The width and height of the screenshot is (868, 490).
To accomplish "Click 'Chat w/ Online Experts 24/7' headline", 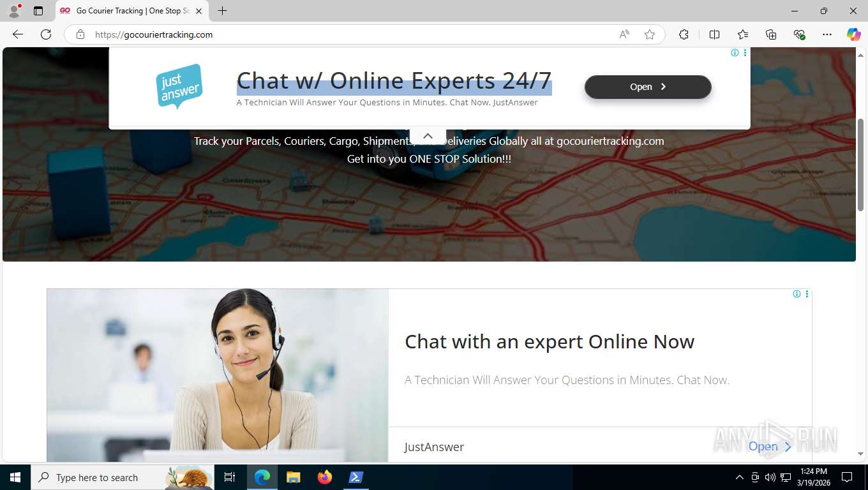I will (394, 81).
